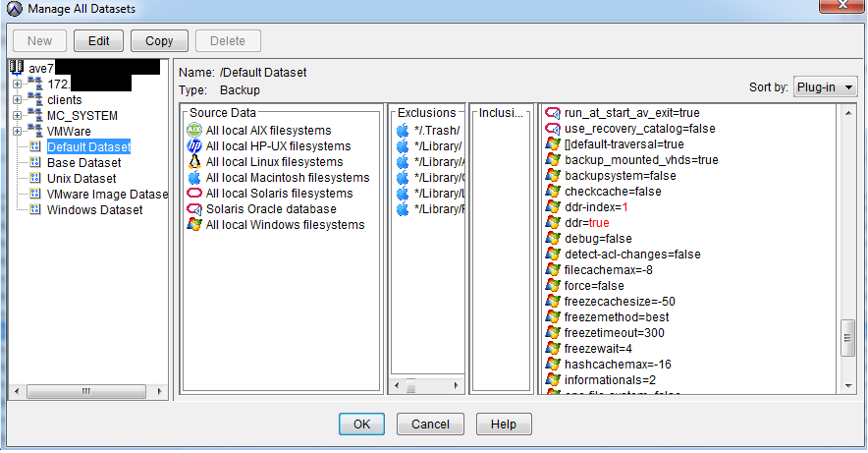Select the Solaris Oracle database entry
This screenshot has height=453, width=868.
point(271,208)
